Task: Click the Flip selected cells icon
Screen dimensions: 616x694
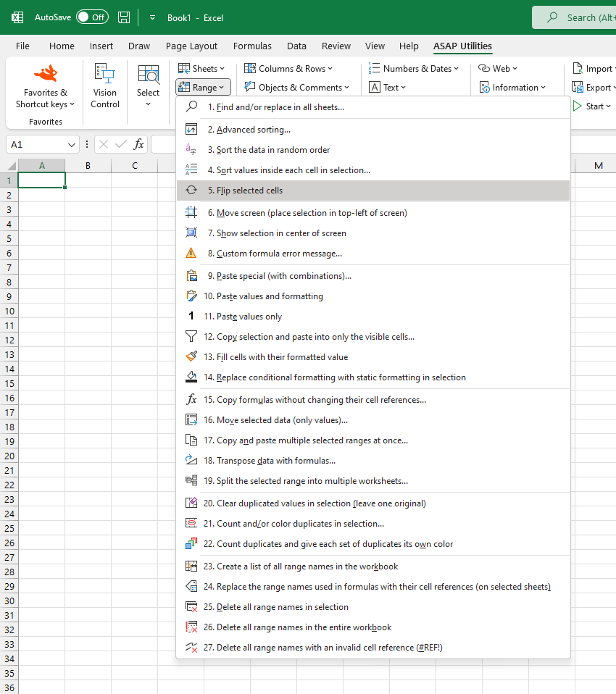Action: [x=191, y=191]
